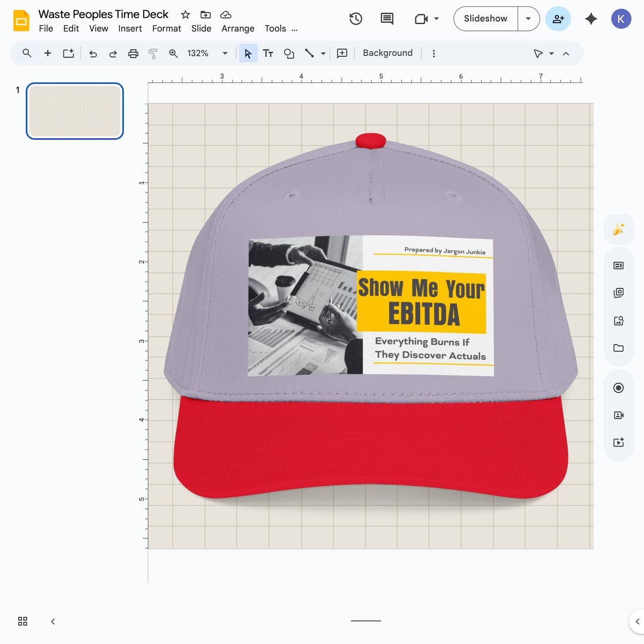
Task: Open the Slide menu
Action: (201, 29)
